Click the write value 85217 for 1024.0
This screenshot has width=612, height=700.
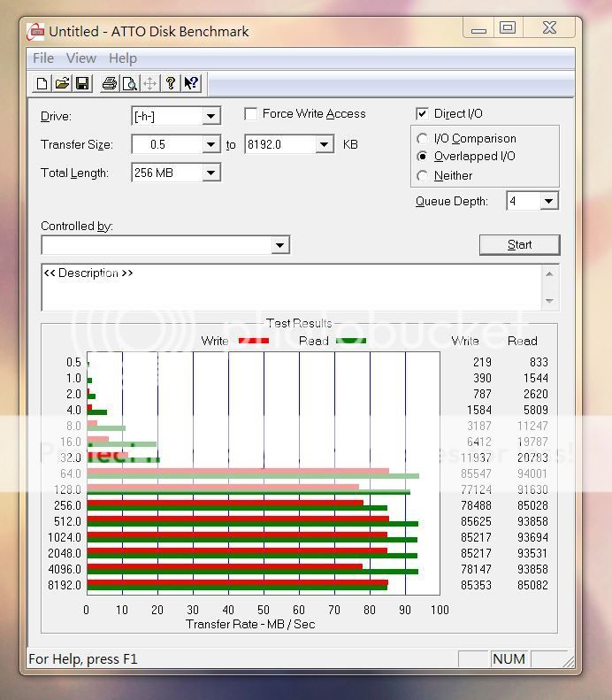[x=476, y=537]
